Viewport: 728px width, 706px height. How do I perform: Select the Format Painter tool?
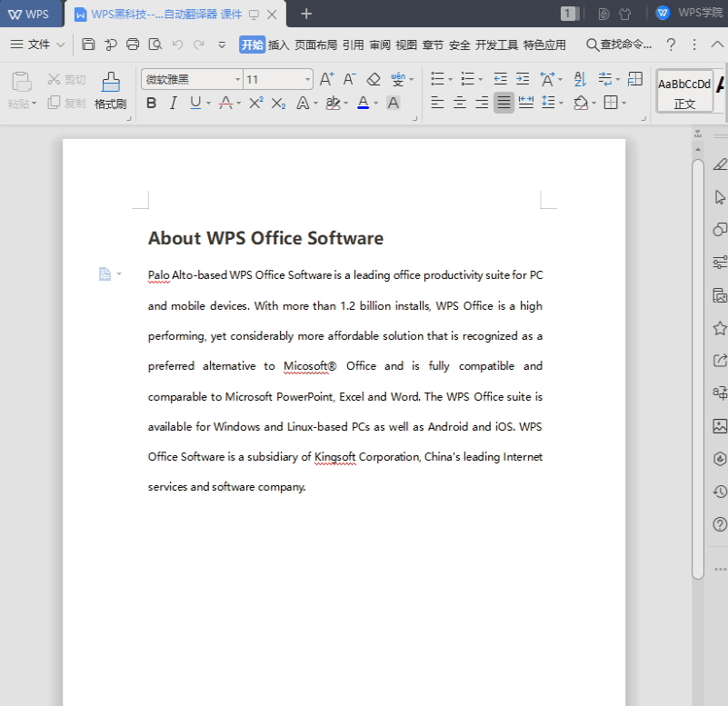(110, 90)
